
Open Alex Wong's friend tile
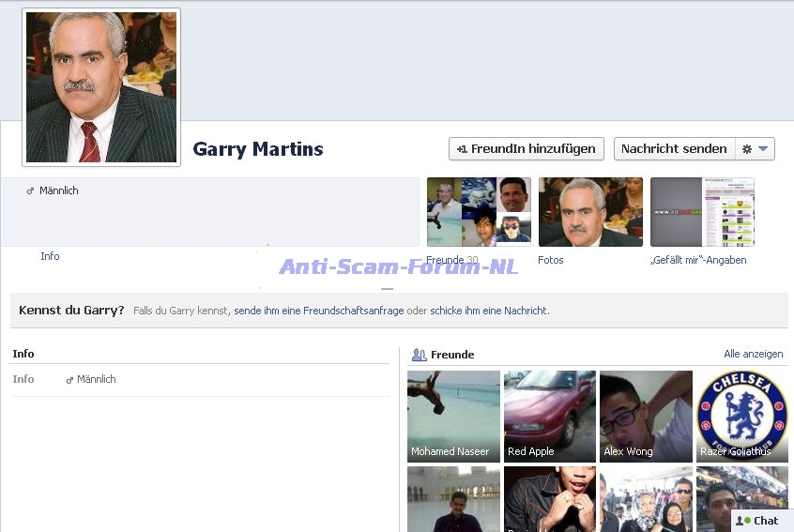pyautogui.click(x=646, y=416)
